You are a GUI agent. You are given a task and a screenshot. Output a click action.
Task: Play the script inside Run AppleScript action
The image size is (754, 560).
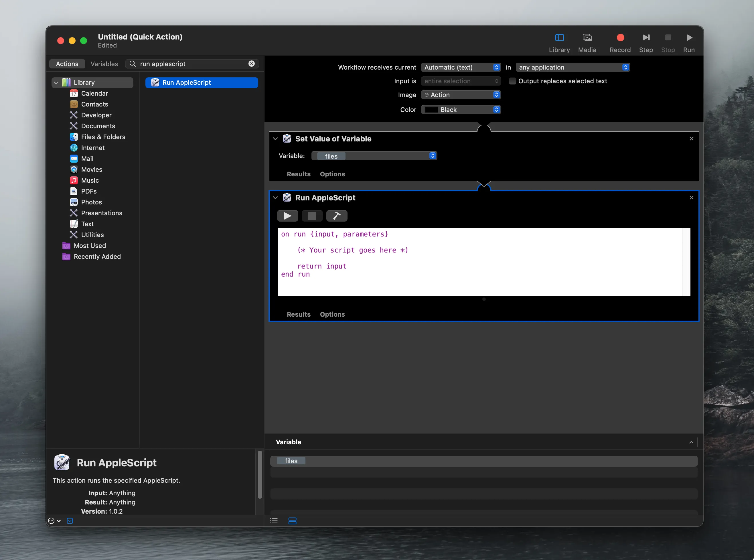[287, 216]
